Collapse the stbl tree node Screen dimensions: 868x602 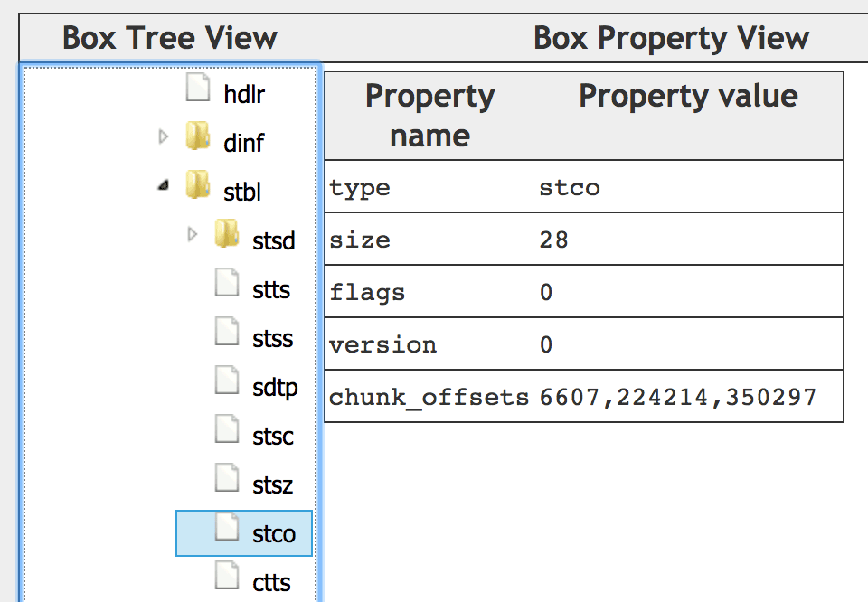pyautogui.click(x=164, y=184)
